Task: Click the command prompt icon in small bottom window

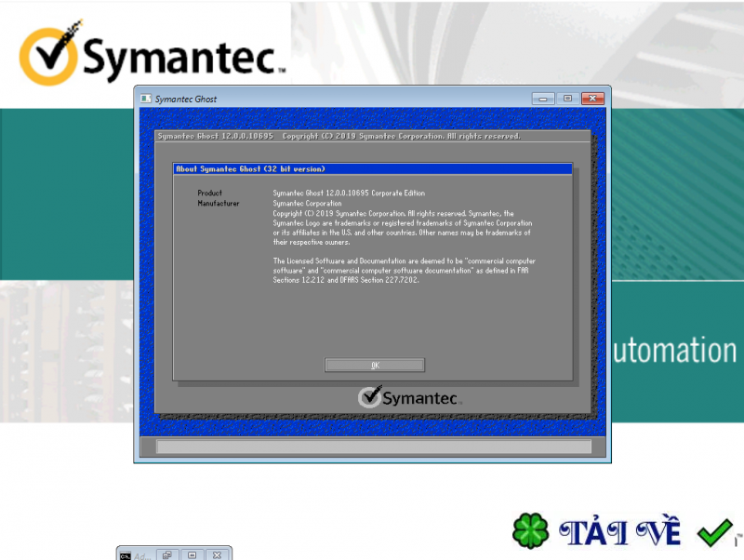Action: [x=126, y=555]
